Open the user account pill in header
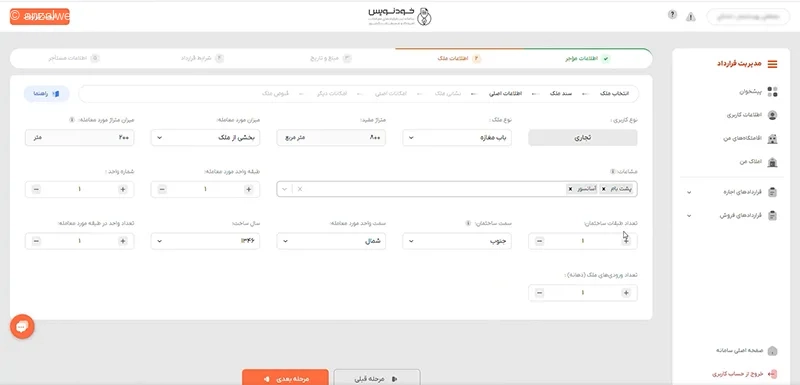 click(748, 17)
